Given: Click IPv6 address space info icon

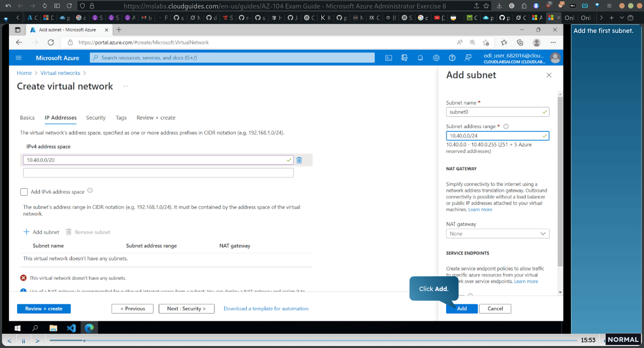Looking at the screenshot, I should point(90,190).
